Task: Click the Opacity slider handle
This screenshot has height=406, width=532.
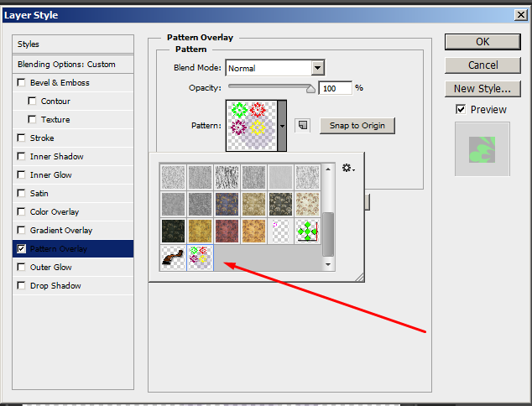Action: click(x=310, y=89)
